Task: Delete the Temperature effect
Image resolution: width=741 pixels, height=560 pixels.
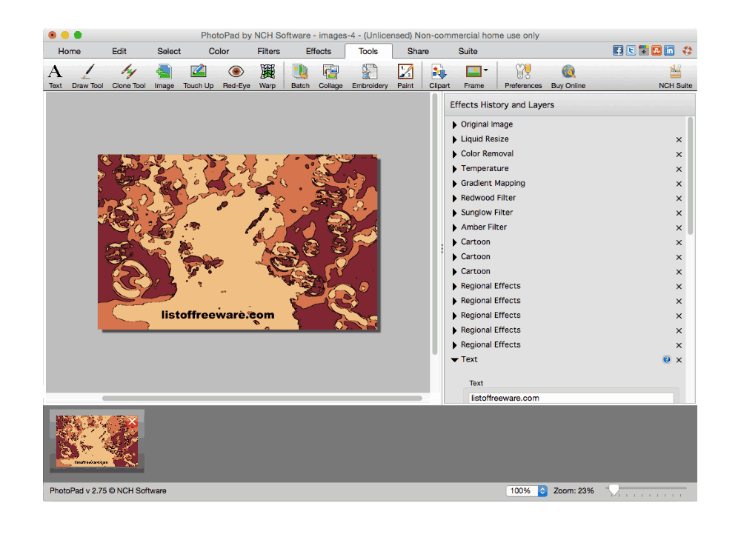Action: pyautogui.click(x=679, y=169)
